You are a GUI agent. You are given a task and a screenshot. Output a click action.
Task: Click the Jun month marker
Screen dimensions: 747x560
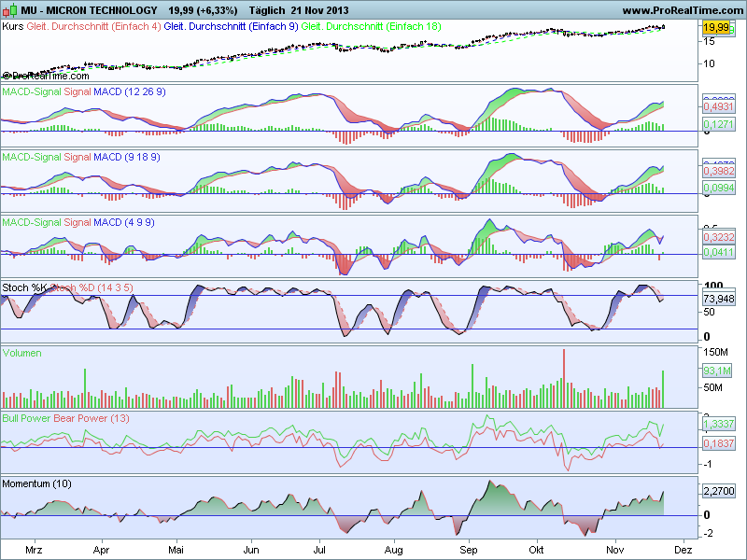251,550
